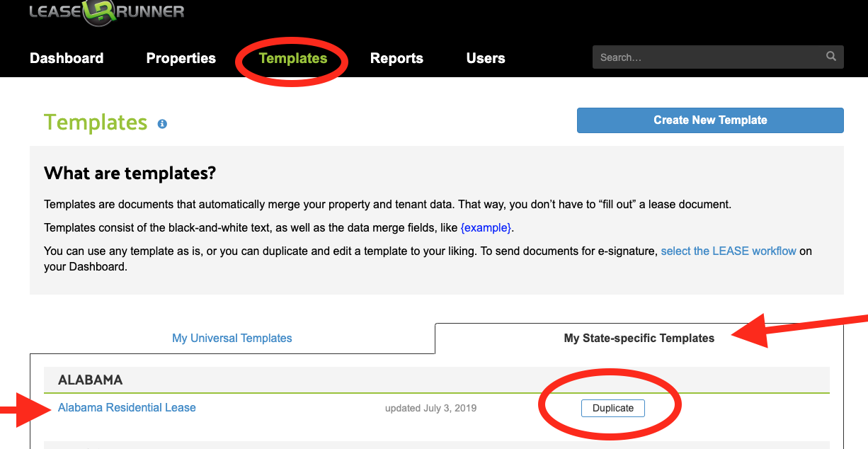Duplicate the Alabama Residential Lease

(612, 409)
